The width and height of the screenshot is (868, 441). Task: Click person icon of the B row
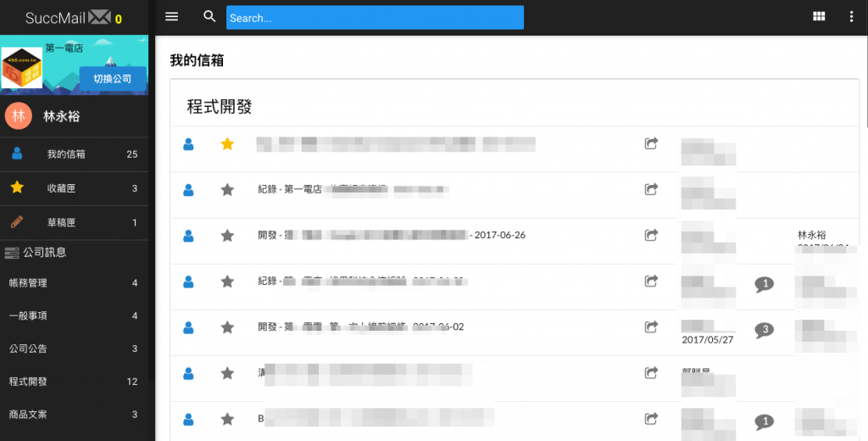click(188, 420)
